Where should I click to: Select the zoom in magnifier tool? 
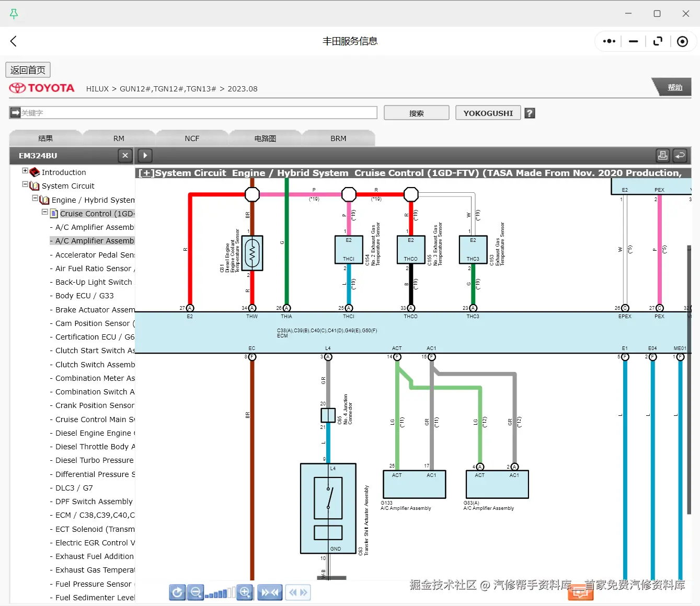click(x=245, y=592)
